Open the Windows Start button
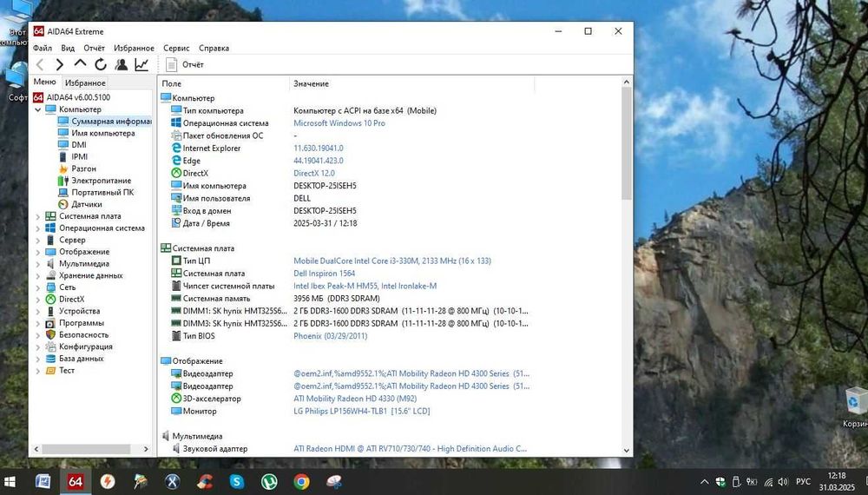Image resolution: width=868 pixels, height=495 pixels. tap(10, 482)
